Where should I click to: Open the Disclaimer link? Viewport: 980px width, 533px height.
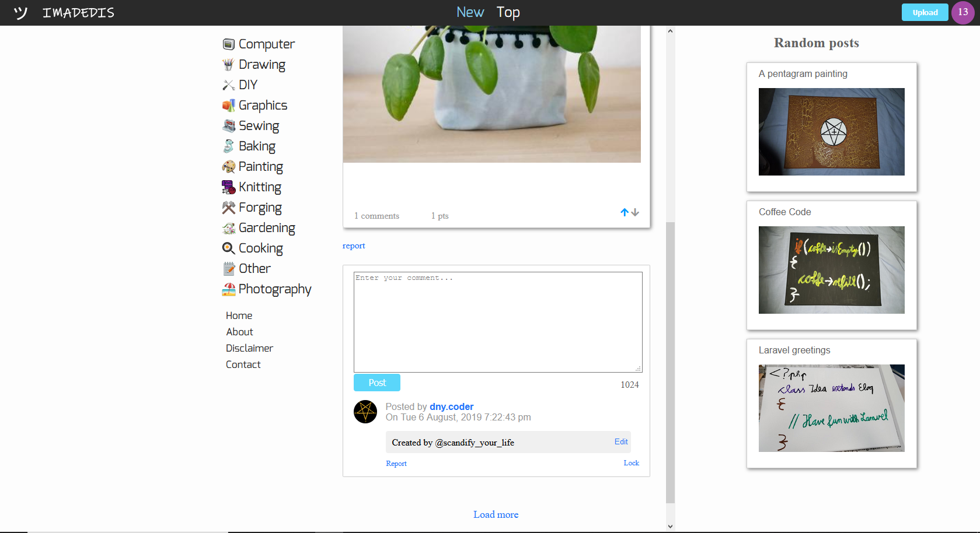(250, 348)
